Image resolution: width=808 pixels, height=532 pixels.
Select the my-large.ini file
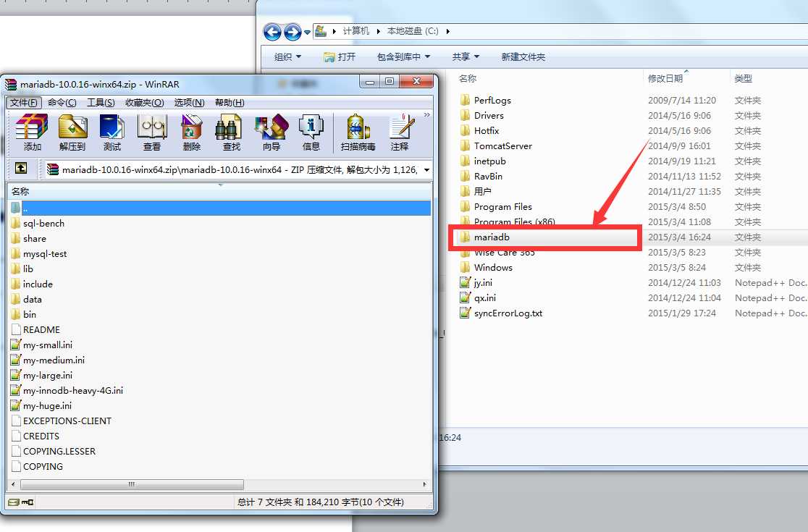coord(41,375)
